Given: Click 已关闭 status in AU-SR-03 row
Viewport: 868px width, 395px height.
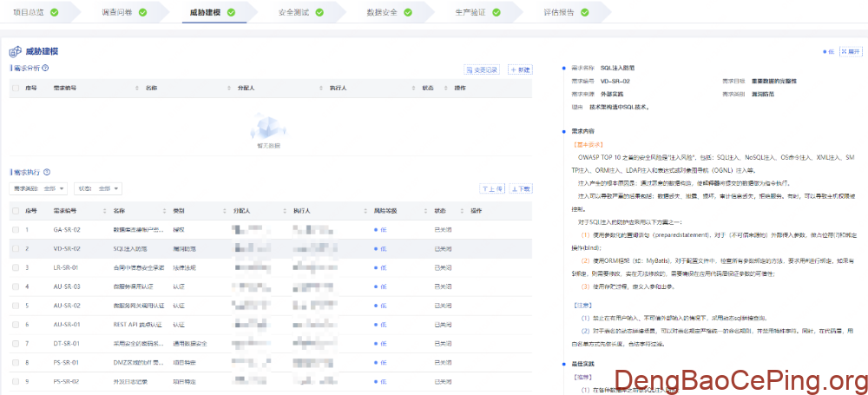Looking at the screenshot, I should pos(444,287).
